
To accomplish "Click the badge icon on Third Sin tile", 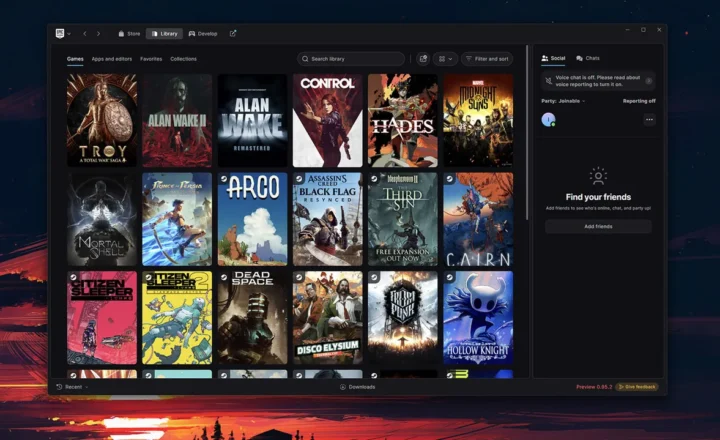I will pos(374,179).
